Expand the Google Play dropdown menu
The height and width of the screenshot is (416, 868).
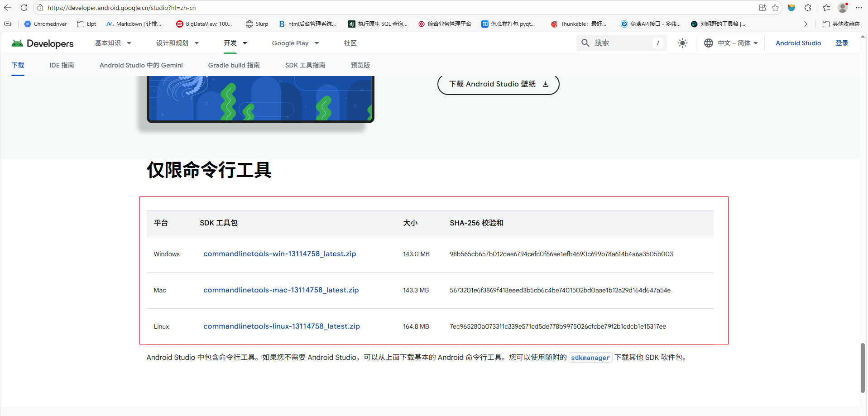pos(295,43)
